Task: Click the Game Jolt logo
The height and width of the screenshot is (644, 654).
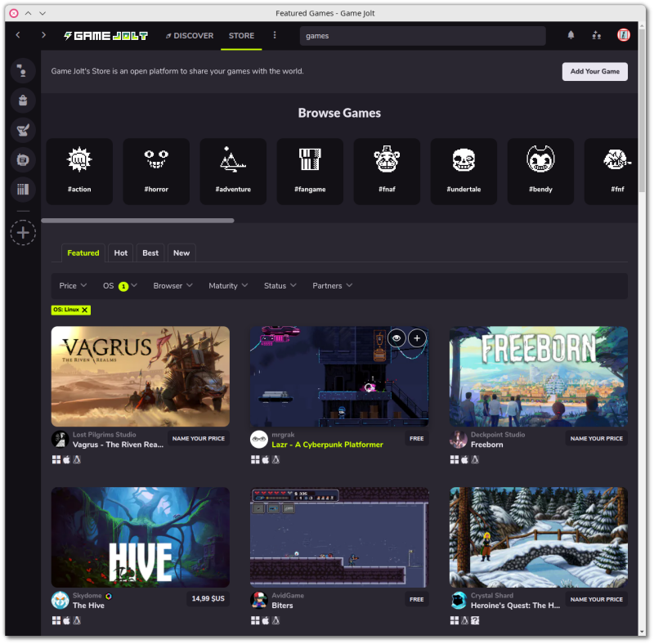Action: point(106,36)
